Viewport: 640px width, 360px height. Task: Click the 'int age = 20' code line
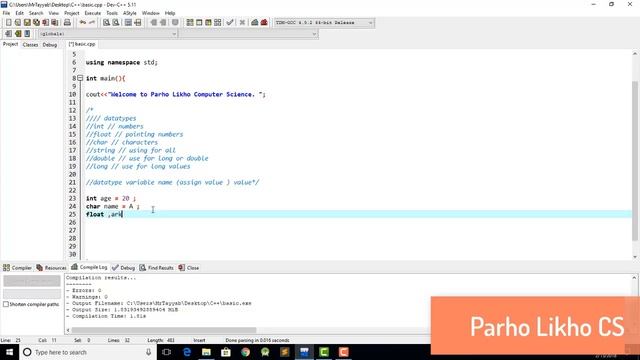pos(111,198)
